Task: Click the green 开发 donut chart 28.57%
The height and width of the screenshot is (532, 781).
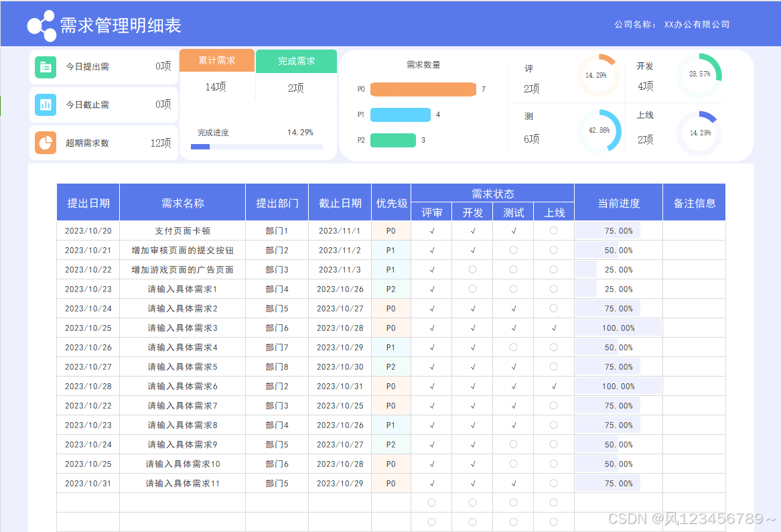Action: 699,75
